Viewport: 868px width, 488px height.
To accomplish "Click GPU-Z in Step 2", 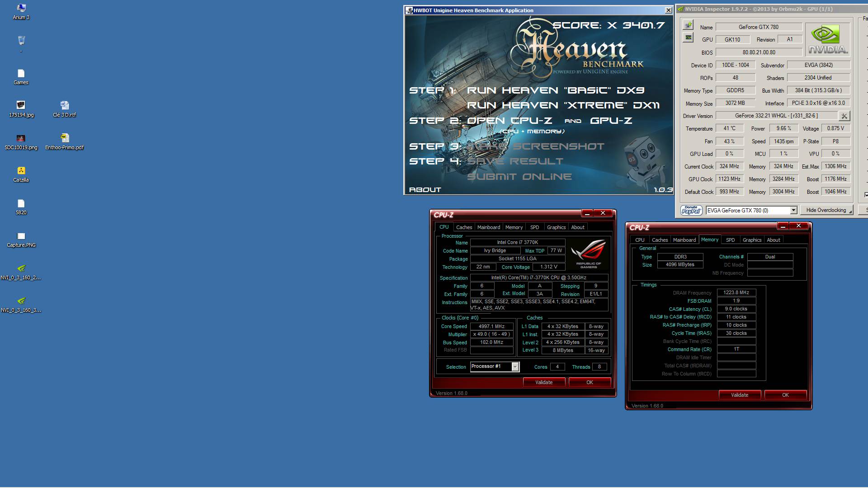I will (x=611, y=121).
